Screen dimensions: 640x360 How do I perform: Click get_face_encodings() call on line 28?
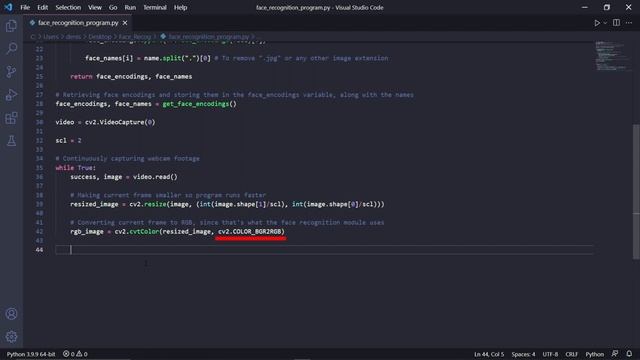pyautogui.click(x=199, y=104)
